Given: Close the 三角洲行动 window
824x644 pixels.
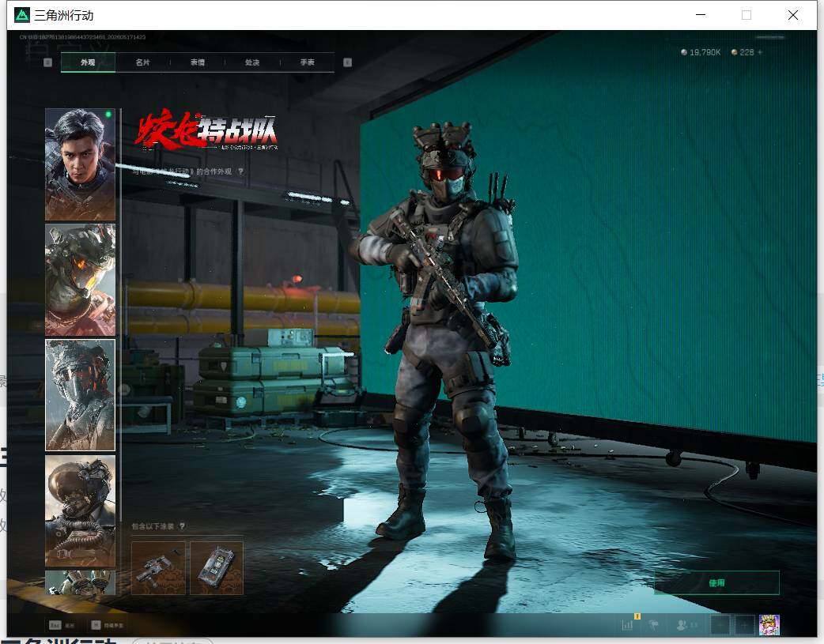Looking at the screenshot, I should tap(793, 15).
